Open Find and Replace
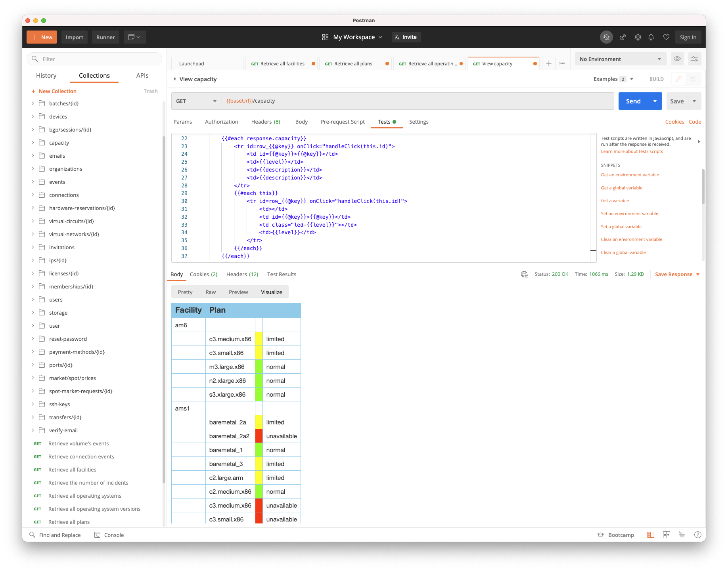Screen dimensions: 728x571 point(55,535)
